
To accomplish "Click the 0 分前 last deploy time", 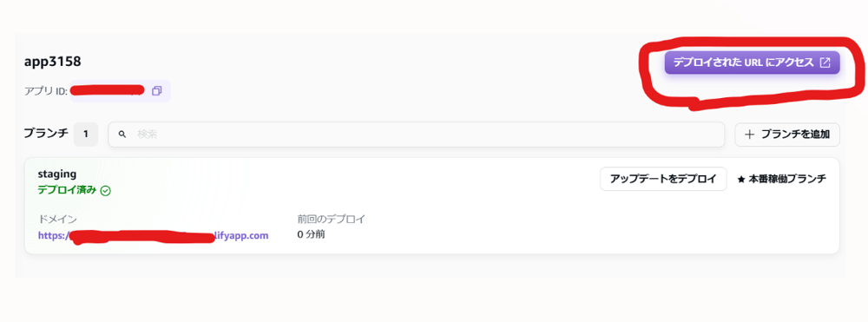I will 311,234.
